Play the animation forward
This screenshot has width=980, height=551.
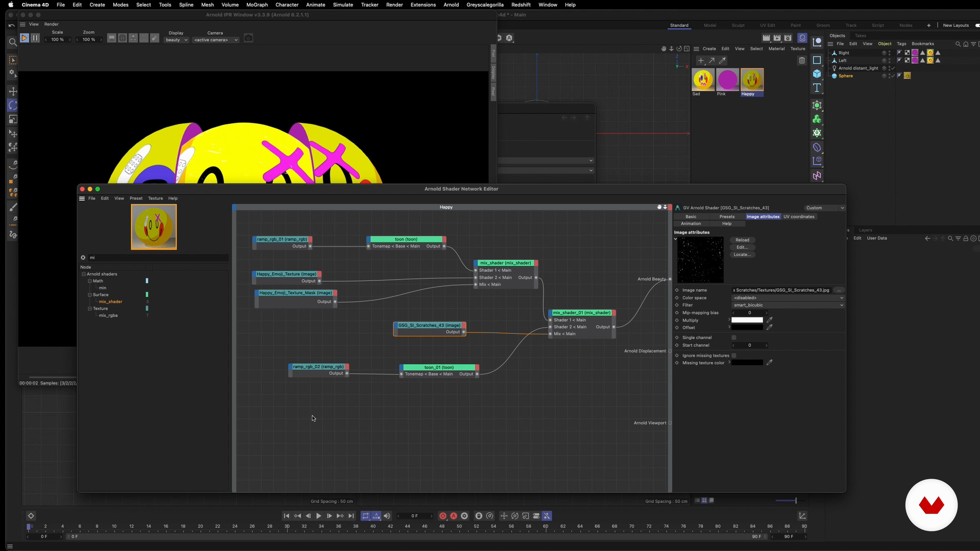point(318,516)
